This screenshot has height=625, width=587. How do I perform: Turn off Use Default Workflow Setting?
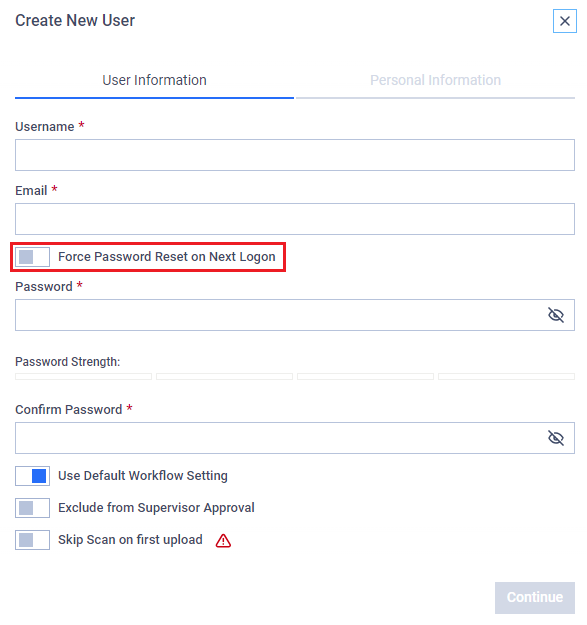point(32,476)
